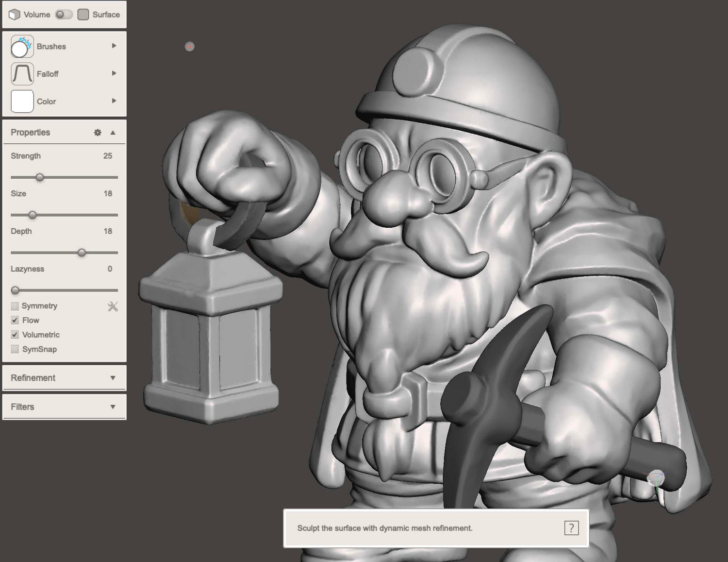Image resolution: width=728 pixels, height=562 pixels.
Task: Open the Color submenu arrow
Action: pos(114,101)
